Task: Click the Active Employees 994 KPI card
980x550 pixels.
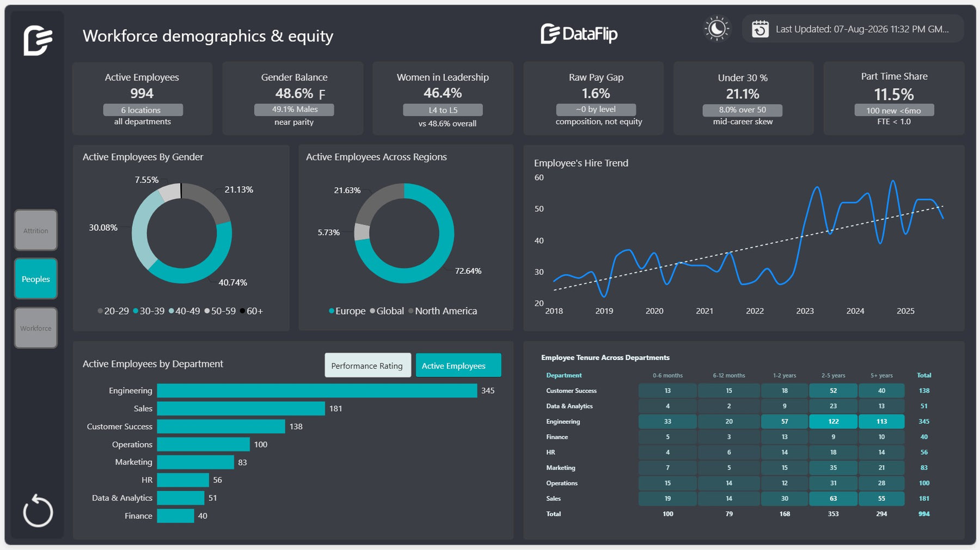Action: pyautogui.click(x=142, y=99)
